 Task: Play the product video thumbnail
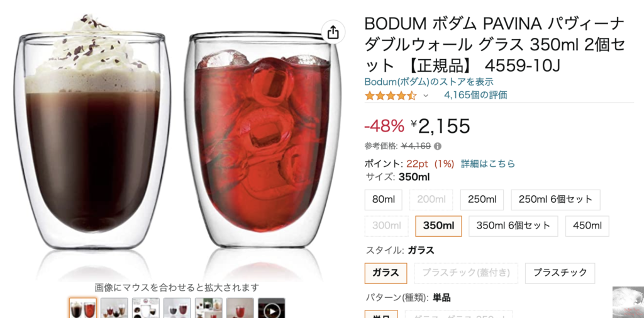(x=272, y=309)
